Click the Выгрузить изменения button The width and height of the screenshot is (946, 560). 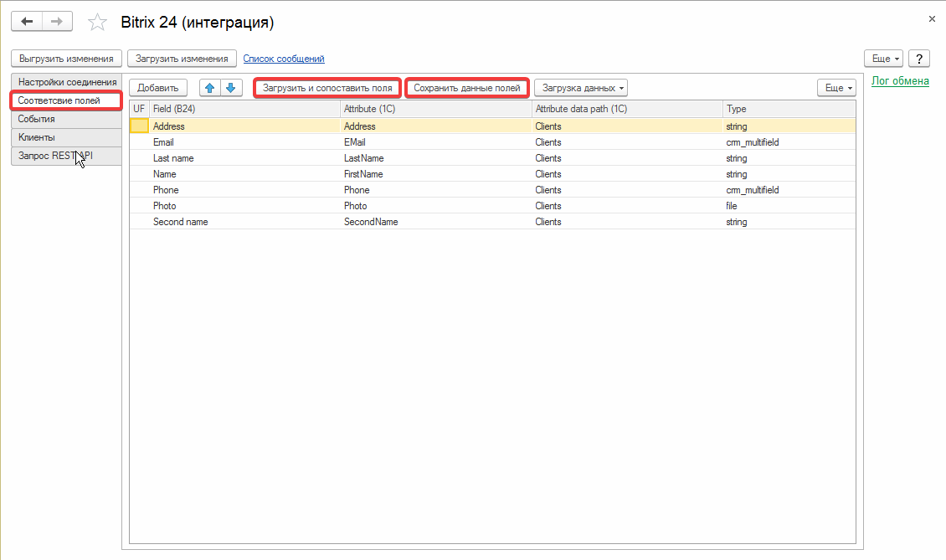pyautogui.click(x=66, y=59)
